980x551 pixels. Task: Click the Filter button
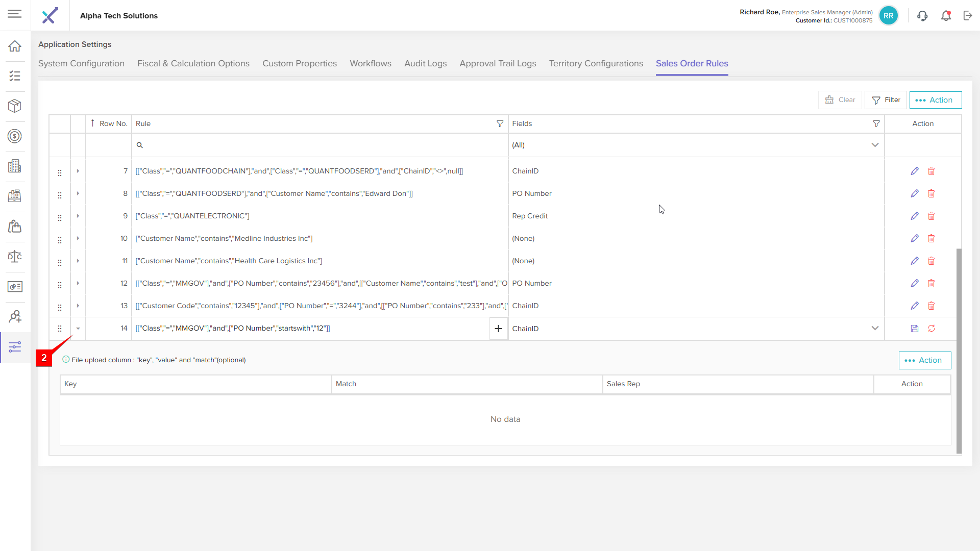886,100
